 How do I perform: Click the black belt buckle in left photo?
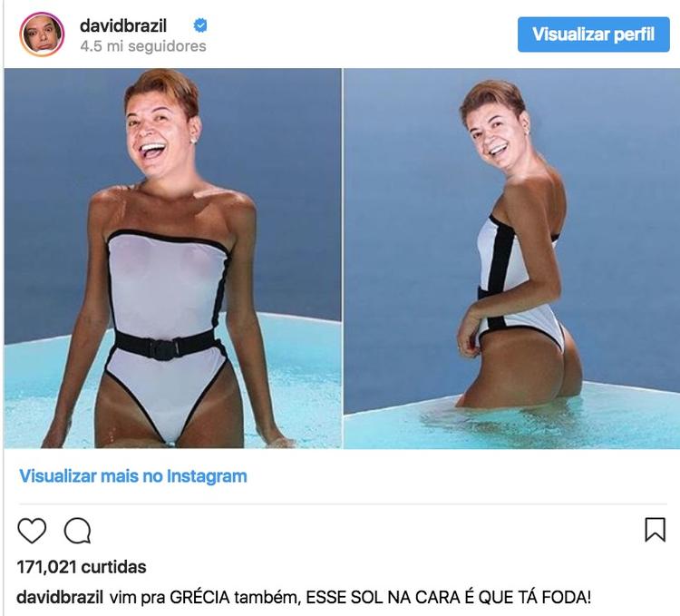coord(163,349)
